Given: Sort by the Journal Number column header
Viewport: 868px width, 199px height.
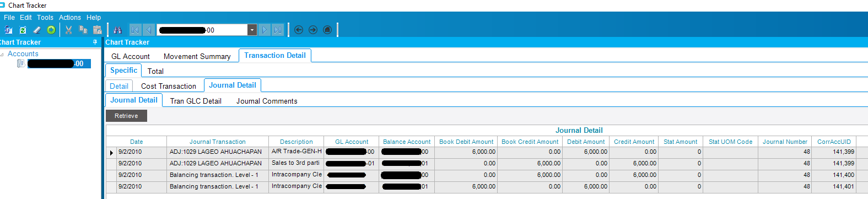Looking at the screenshot, I should tap(785, 142).
